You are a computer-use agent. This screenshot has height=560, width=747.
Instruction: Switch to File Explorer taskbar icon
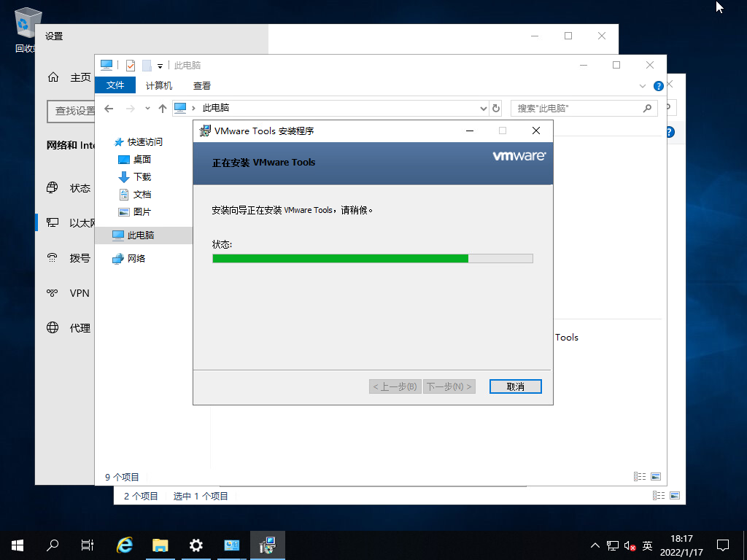[160, 545]
